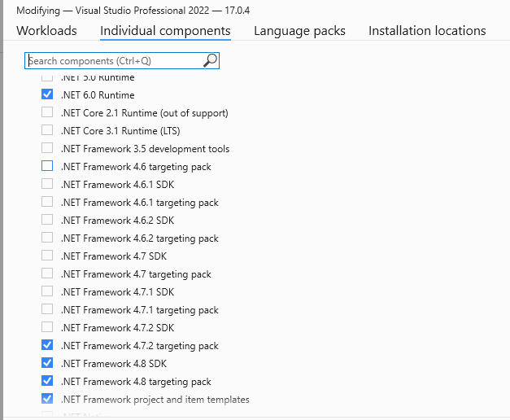Tick the .NET Framework 4.7 SDK checkbox
Image resolution: width=510 pixels, height=420 pixels.
[47, 256]
